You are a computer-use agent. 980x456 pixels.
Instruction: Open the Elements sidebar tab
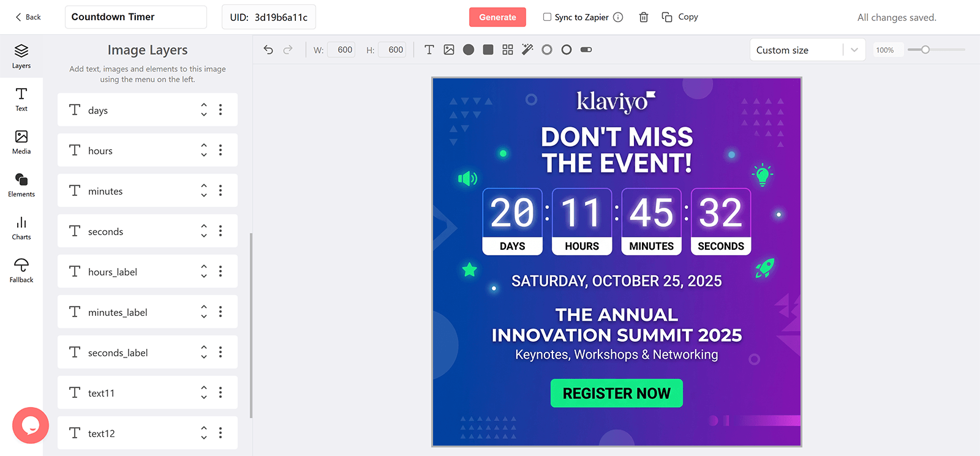(x=21, y=185)
